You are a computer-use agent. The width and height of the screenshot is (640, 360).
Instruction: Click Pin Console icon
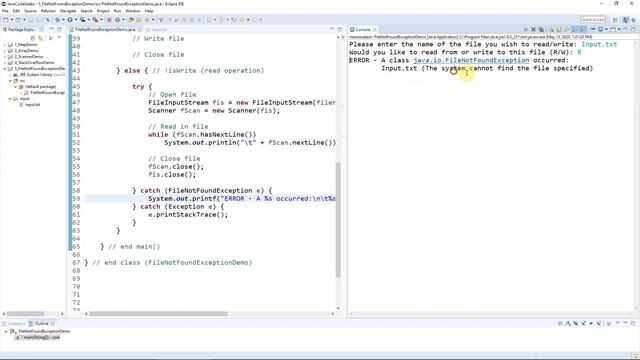pos(593,29)
